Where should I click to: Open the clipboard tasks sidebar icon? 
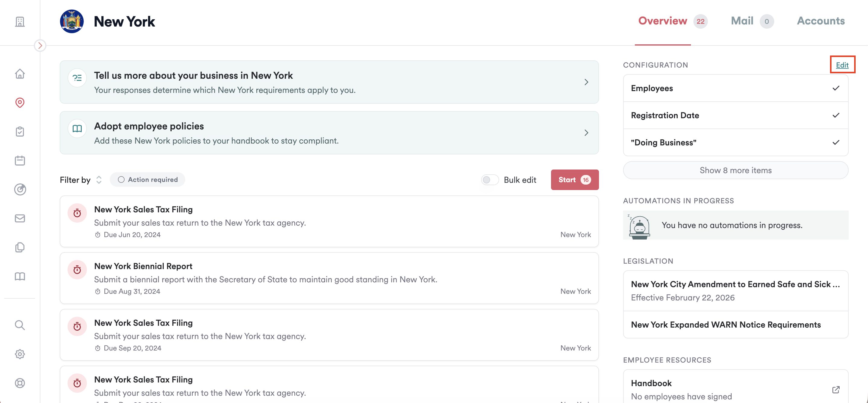(20, 132)
